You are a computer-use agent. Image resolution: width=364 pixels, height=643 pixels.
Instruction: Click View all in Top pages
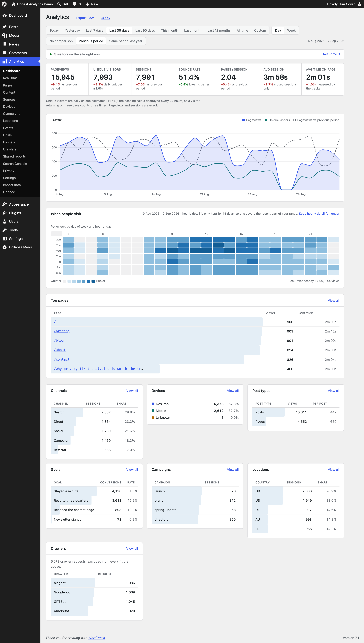(334, 301)
